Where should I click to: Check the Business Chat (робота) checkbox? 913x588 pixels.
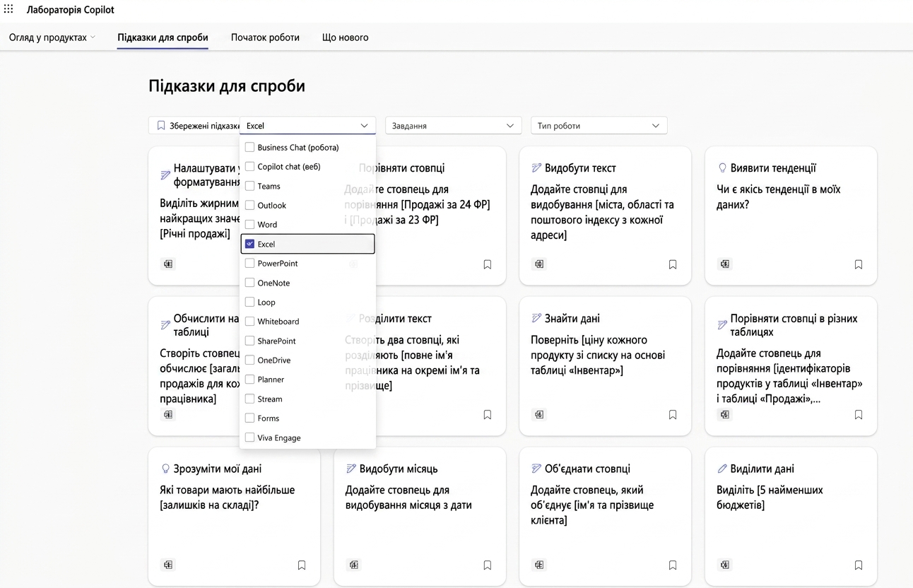pyautogui.click(x=249, y=147)
